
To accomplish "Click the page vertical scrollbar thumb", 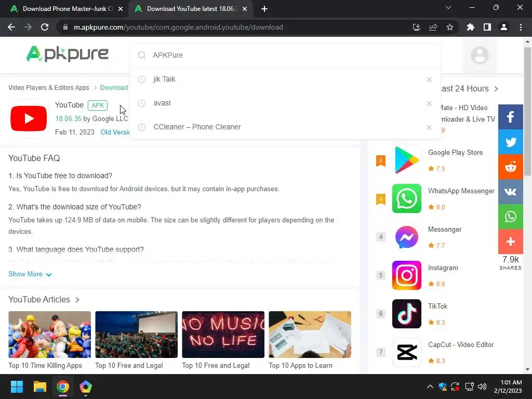I will pos(527,111).
